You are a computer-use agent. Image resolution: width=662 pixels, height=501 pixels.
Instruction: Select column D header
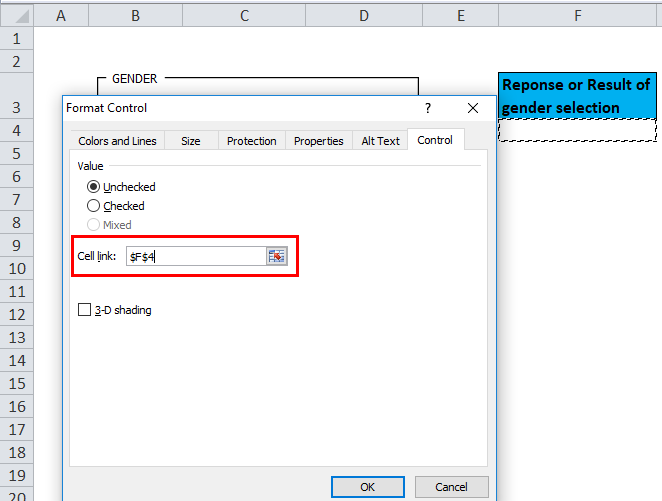point(364,16)
